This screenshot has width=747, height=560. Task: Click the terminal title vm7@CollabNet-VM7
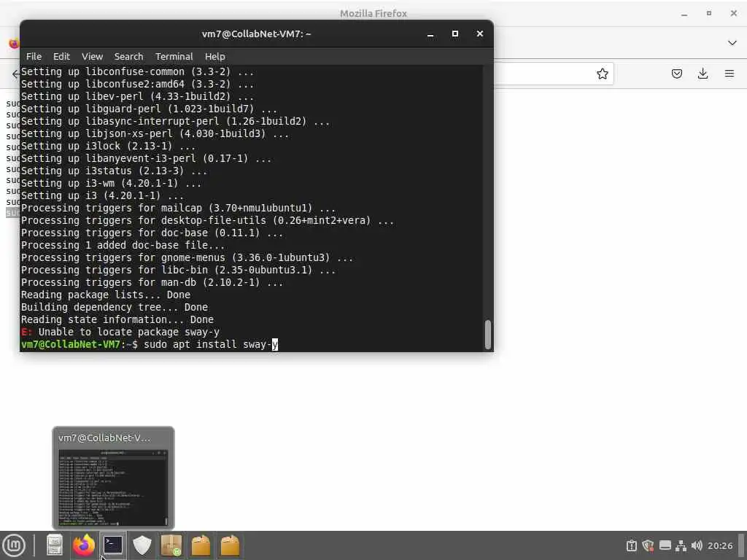pyautogui.click(x=256, y=34)
